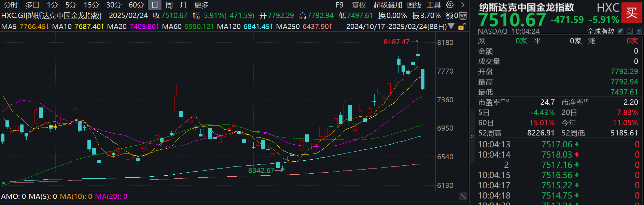The height and width of the screenshot is (205, 644).
Task: Click the 7770 price axis label
Action: click(x=445, y=71)
